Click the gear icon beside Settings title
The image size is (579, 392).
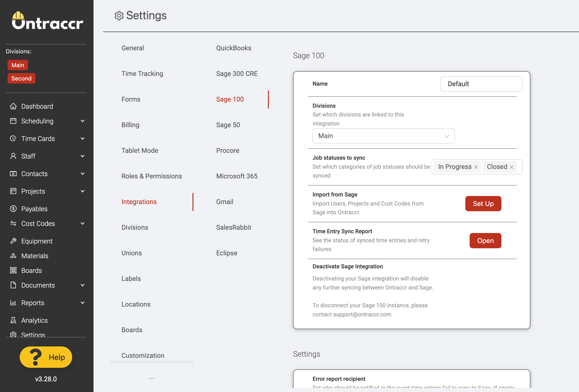119,16
